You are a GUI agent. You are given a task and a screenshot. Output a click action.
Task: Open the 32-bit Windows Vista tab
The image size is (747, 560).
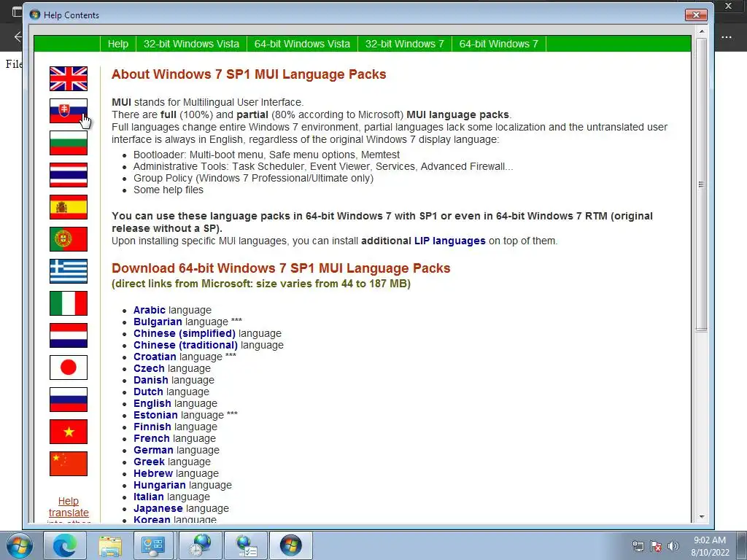[x=191, y=44]
